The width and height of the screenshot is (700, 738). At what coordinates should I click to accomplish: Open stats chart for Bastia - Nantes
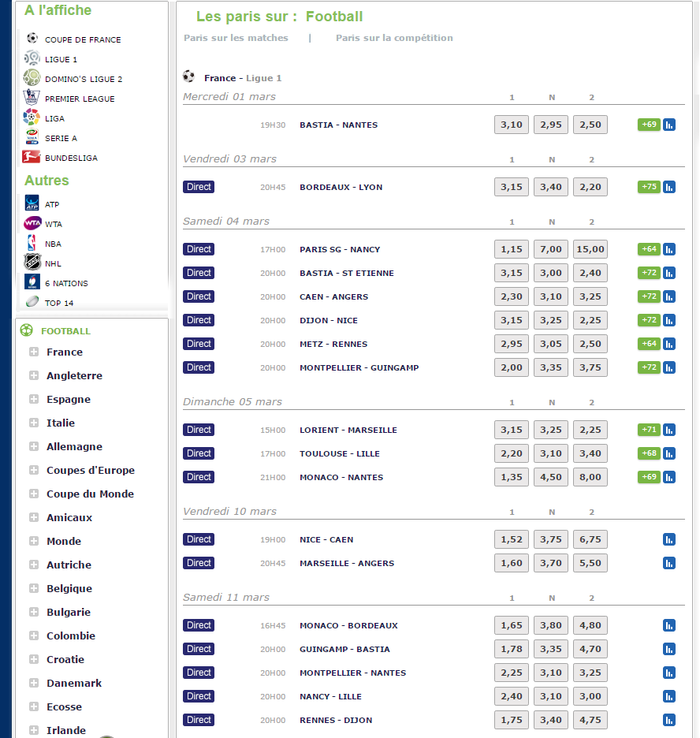coord(670,125)
